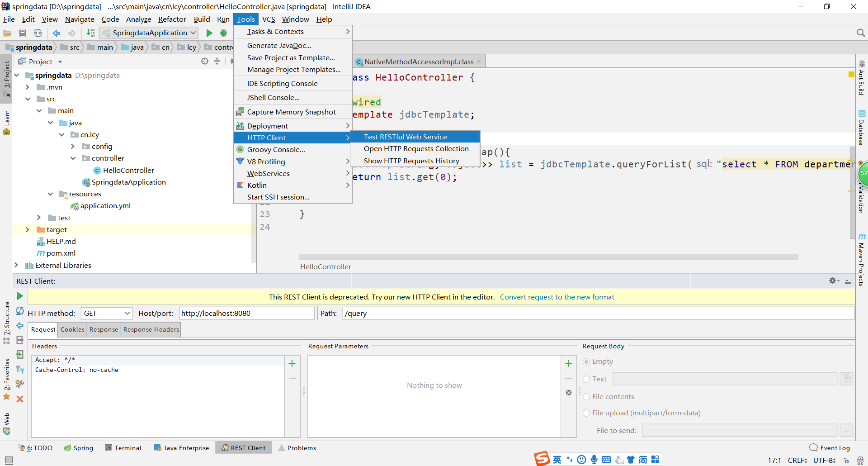Submit request with green play icon in REST Client
This screenshot has width=868, height=466.
20,296
